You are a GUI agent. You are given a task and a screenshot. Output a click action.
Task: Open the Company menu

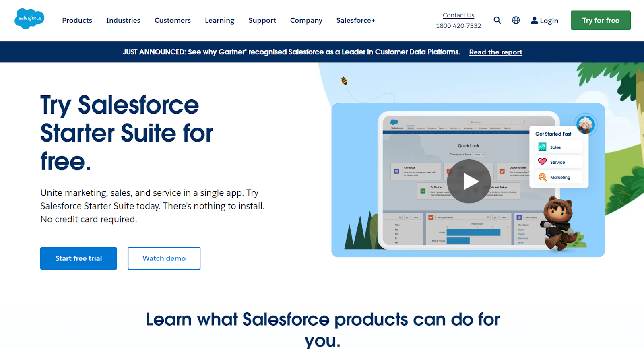click(x=306, y=20)
